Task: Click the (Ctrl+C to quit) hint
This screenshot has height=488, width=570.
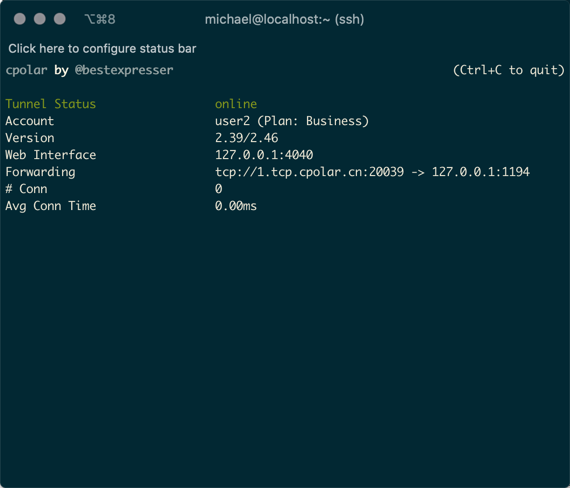Action: [509, 70]
